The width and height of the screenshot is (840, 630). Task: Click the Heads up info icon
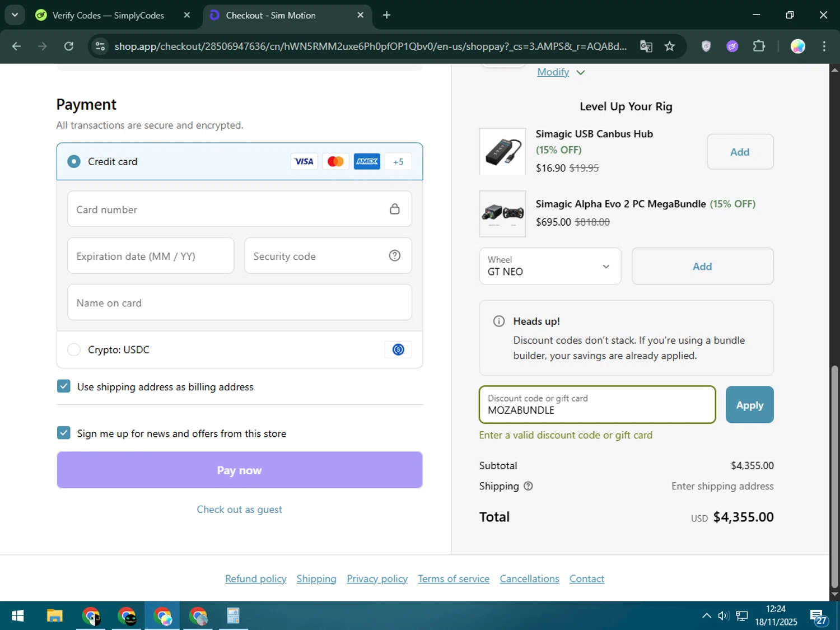(498, 321)
